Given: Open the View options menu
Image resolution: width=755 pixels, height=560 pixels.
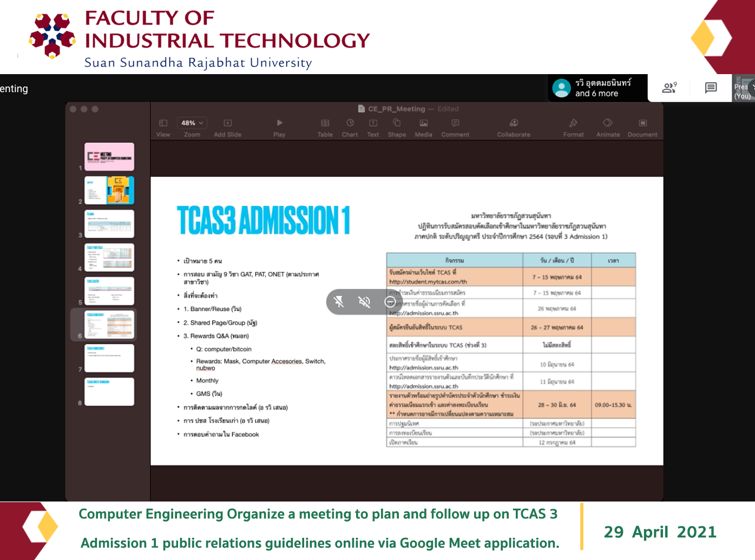Looking at the screenshot, I should click(x=163, y=123).
